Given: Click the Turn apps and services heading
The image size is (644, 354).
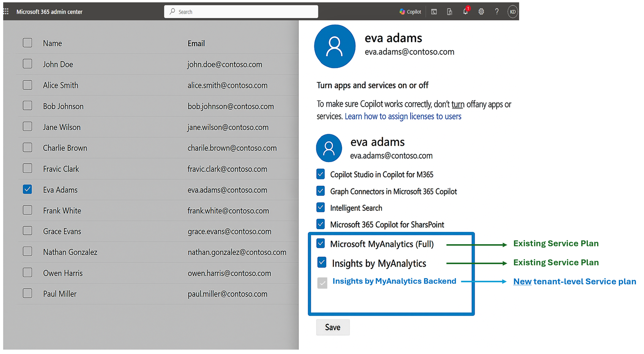Looking at the screenshot, I should (372, 85).
